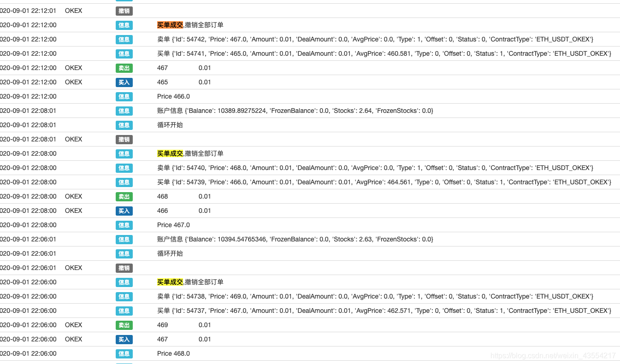Click 循环开始 in the 22:06:01 row
Screen dimensions: 620x364
point(170,253)
